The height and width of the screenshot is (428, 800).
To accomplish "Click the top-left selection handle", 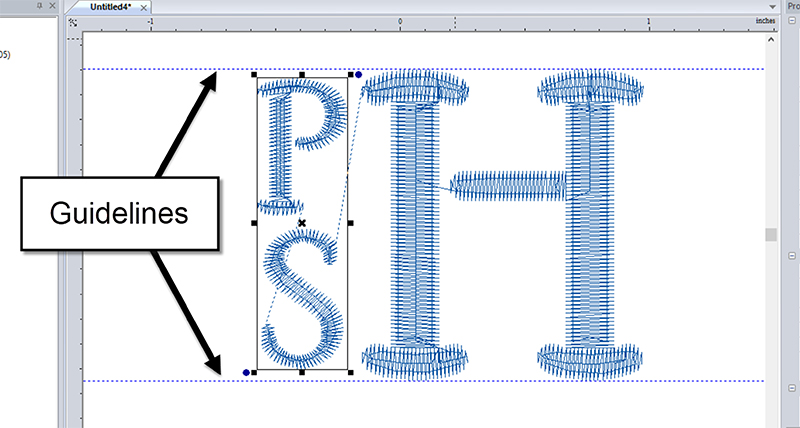I will [x=254, y=75].
